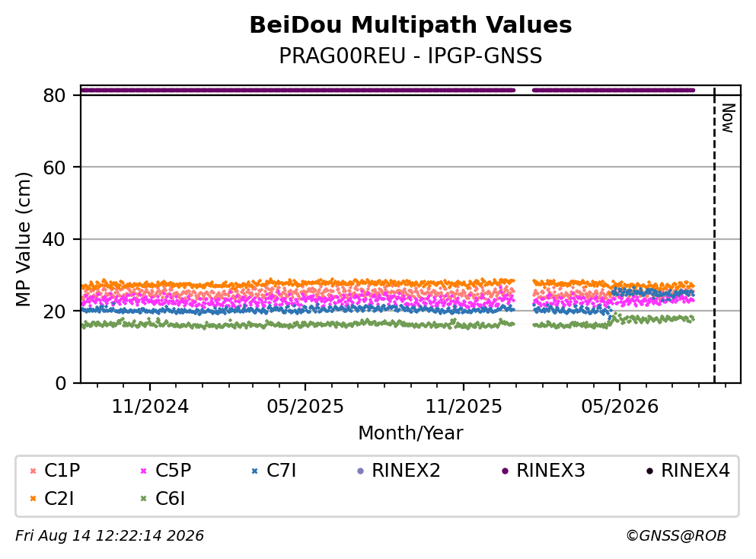Viewport: 756px width, 559px height.
Task: Click the 20 y-axis tick label
Action: pyautogui.click(x=54, y=311)
